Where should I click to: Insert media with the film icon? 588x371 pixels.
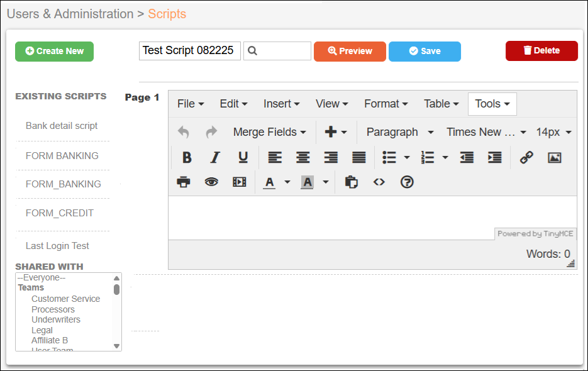tap(239, 182)
